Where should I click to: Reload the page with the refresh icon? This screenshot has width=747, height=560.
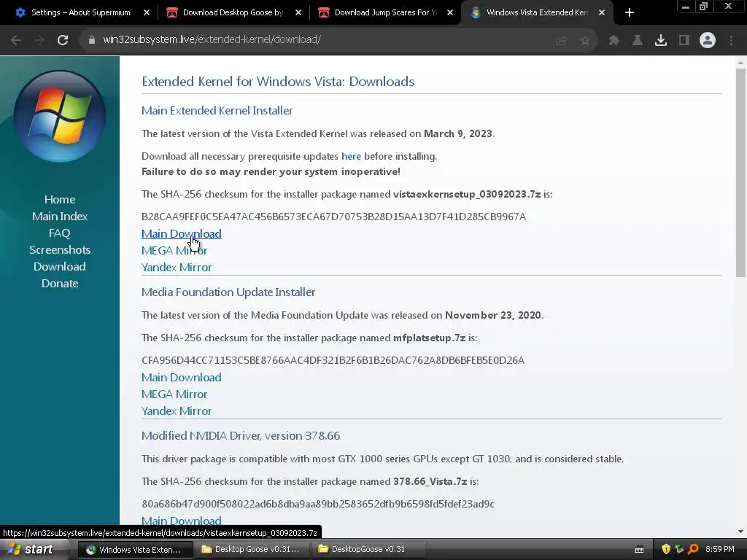63,40
